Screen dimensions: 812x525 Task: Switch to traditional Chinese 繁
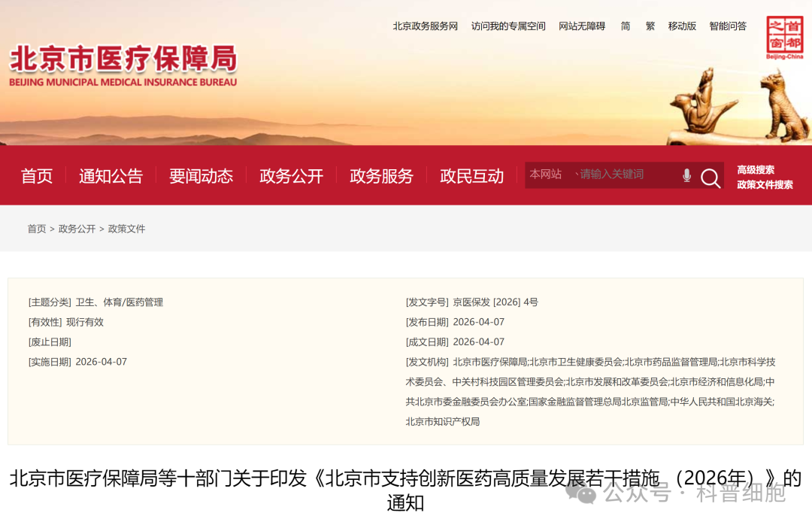click(650, 26)
